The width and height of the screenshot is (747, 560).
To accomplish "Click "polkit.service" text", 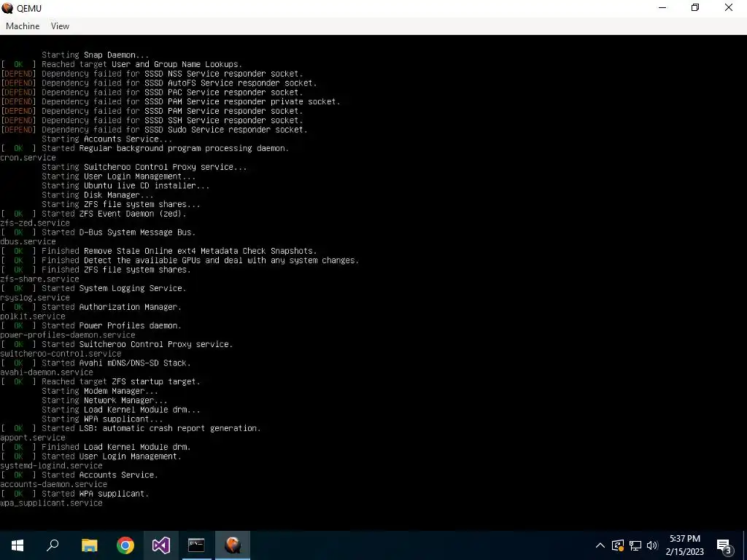I will point(33,316).
